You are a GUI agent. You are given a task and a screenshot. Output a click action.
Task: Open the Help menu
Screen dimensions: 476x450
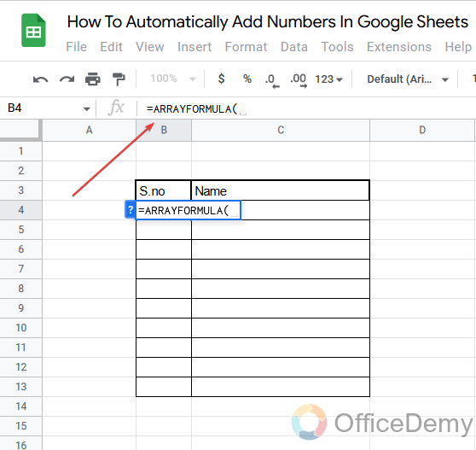click(x=458, y=47)
